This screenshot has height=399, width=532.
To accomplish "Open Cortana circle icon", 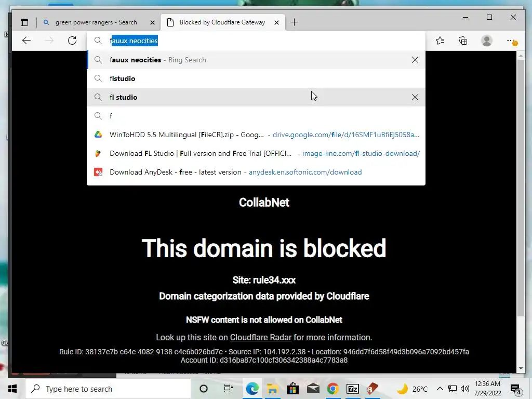I will click(x=204, y=389).
